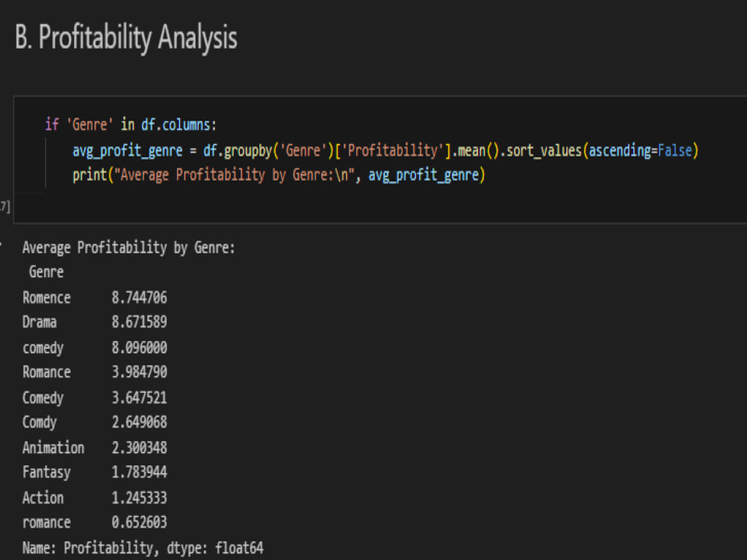Click the value 3.984790
747x560 pixels.
coord(139,372)
